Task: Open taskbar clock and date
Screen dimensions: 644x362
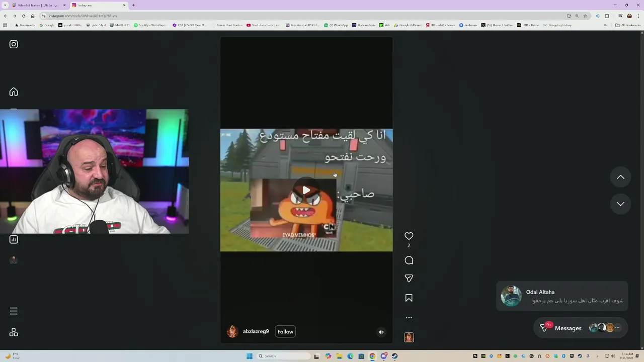Action: pos(627,356)
